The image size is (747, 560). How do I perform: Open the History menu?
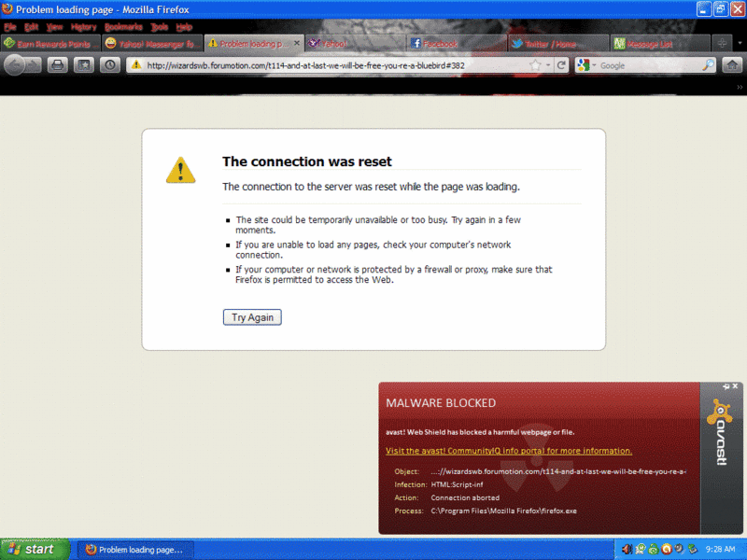point(83,27)
